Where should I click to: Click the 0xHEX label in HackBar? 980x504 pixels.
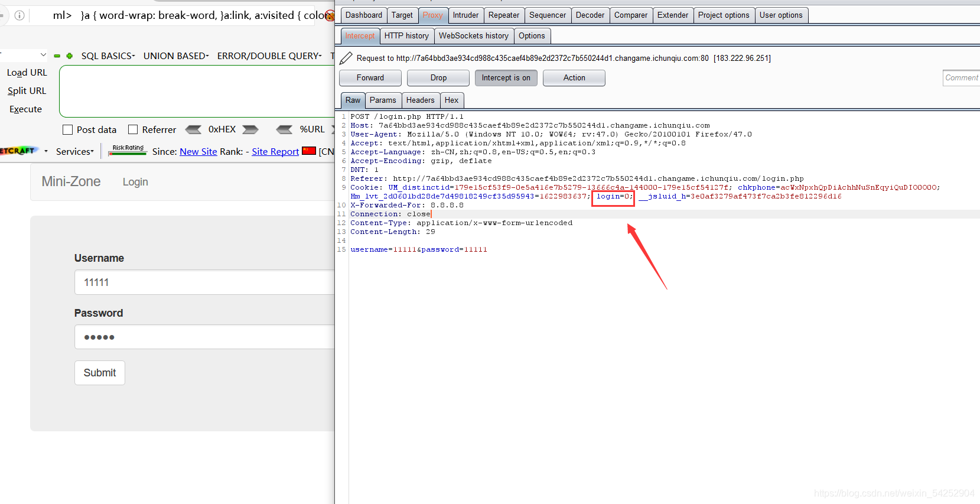tap(222, 129)
